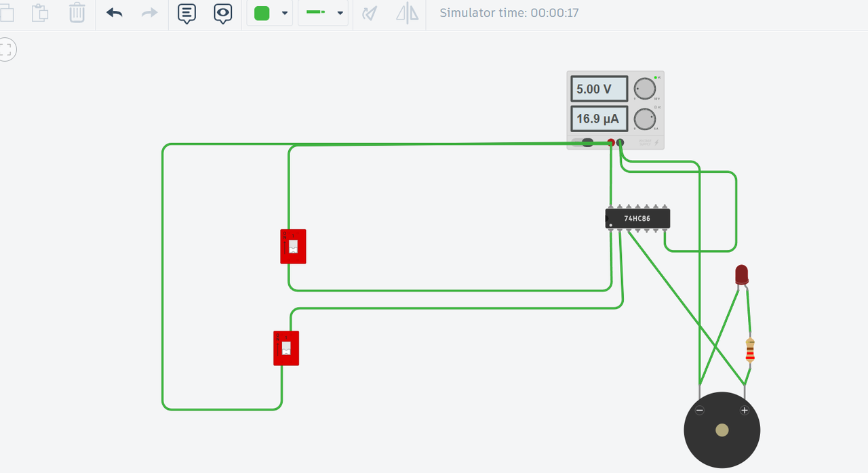Image resolution: width=868 pixels, height=473 pixels.
Task: Select the Notes annotation tool
Action: pyautogui.click(x=187, y=13)
